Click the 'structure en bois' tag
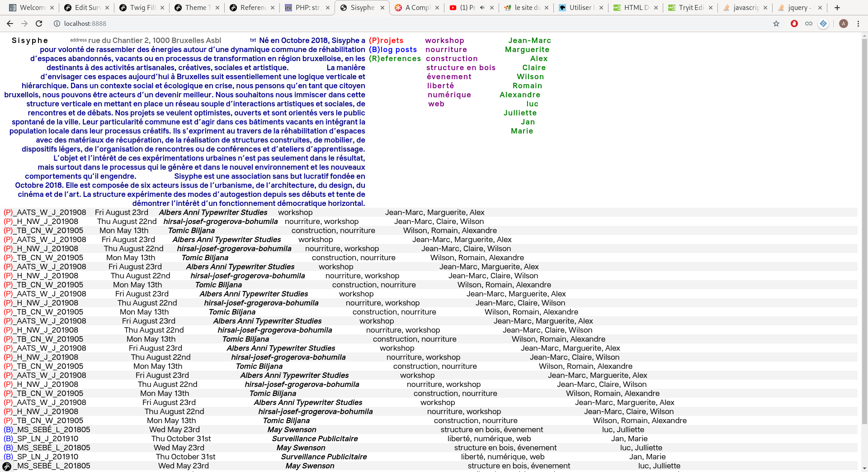 pyautogui.click(x=461, y=67)
